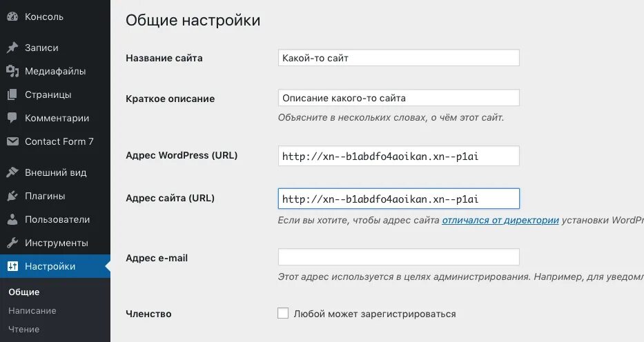This screenshot has width=644, height=342.
Task: Click the 'Общие настройки' page heading
Action: coord(193,20)
